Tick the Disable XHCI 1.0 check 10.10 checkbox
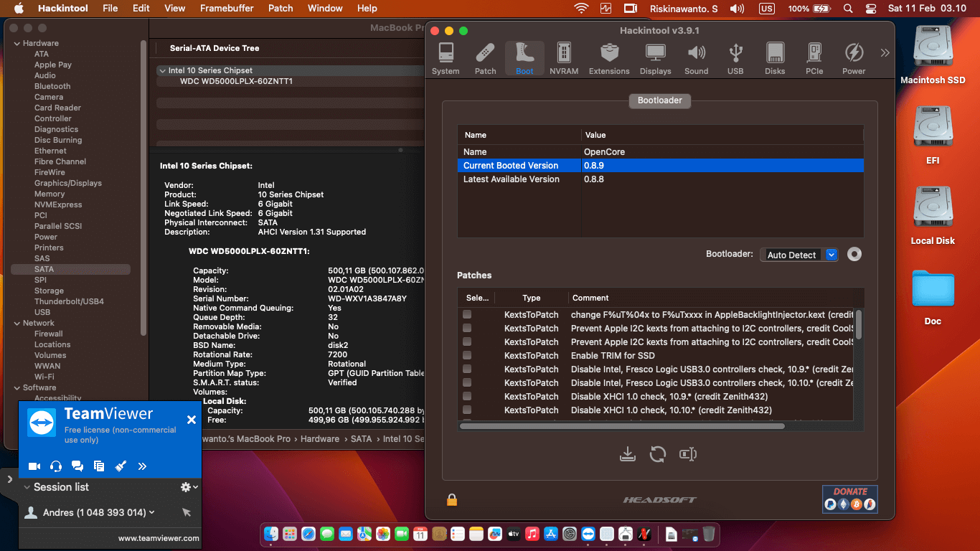 pos(467,410)
